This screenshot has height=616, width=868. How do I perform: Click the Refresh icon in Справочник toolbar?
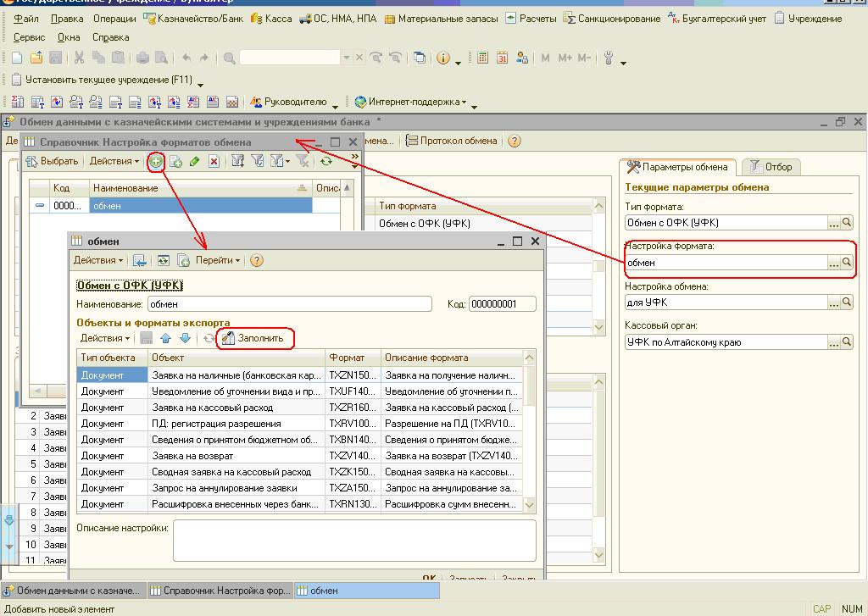(325, 161)
